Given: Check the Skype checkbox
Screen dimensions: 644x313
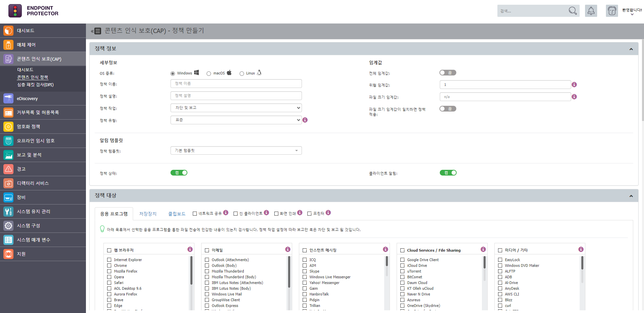Looking at the screenshot, I should 305,271.
